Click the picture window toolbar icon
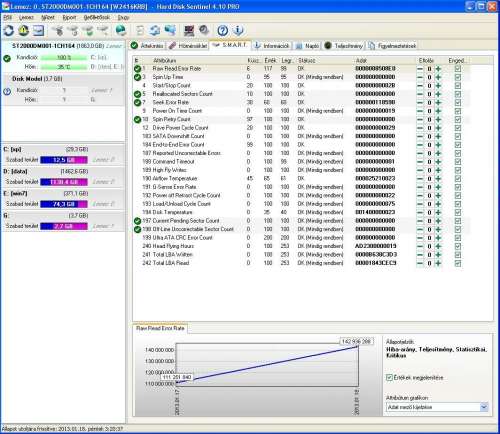This screenshot has height=434, width=500. pos(38,31)
